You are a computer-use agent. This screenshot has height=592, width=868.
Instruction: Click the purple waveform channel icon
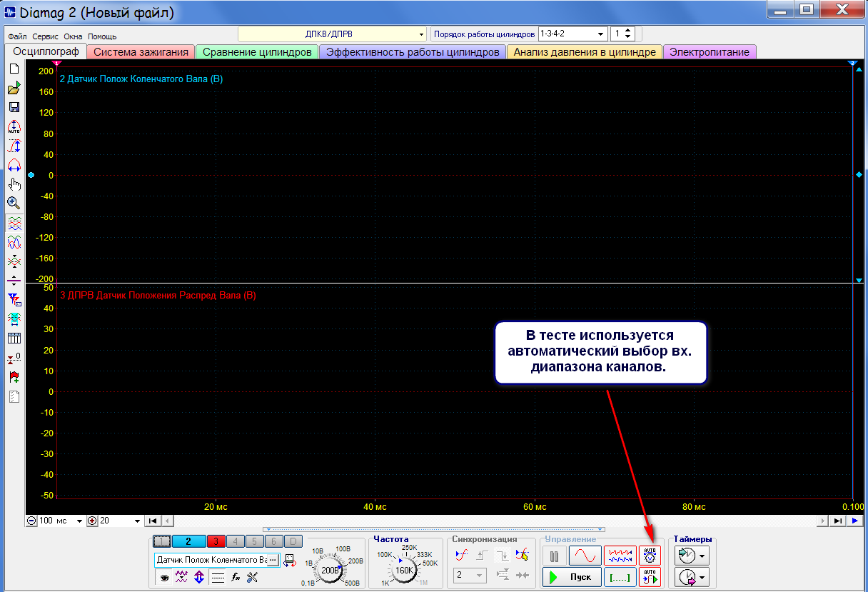coord(181,577)
